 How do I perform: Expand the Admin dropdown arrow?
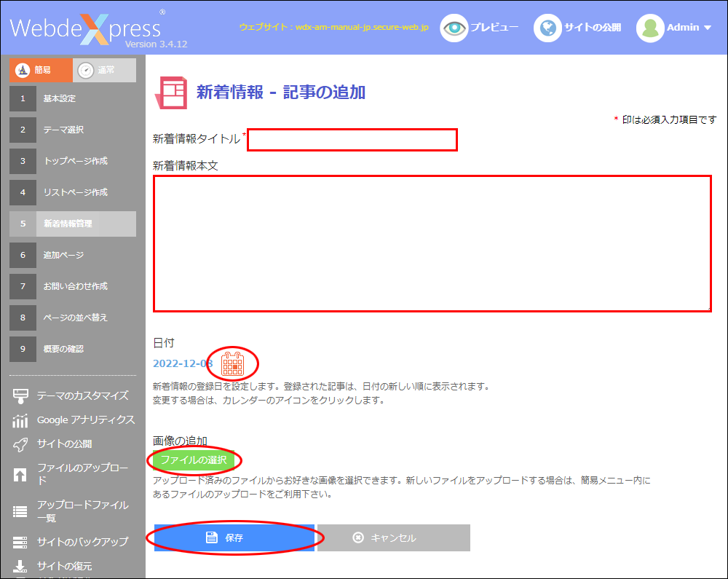pyautogui.click(x=708, y=28)
